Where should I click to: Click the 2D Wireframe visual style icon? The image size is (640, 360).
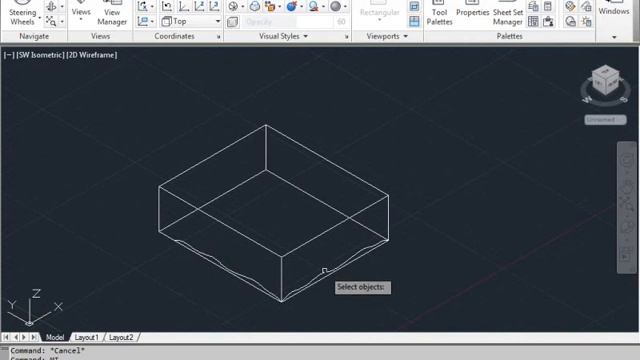[x=233, y=6]
